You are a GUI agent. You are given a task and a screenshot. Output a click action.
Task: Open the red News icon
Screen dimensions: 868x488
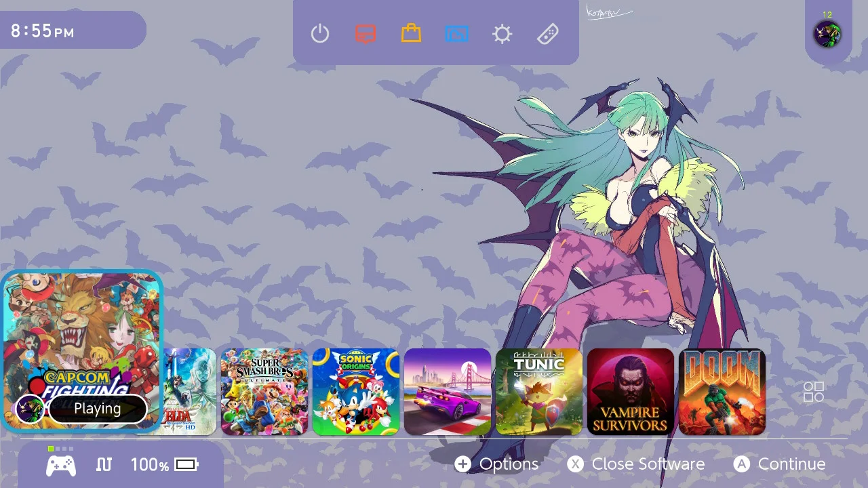(366, 33)
